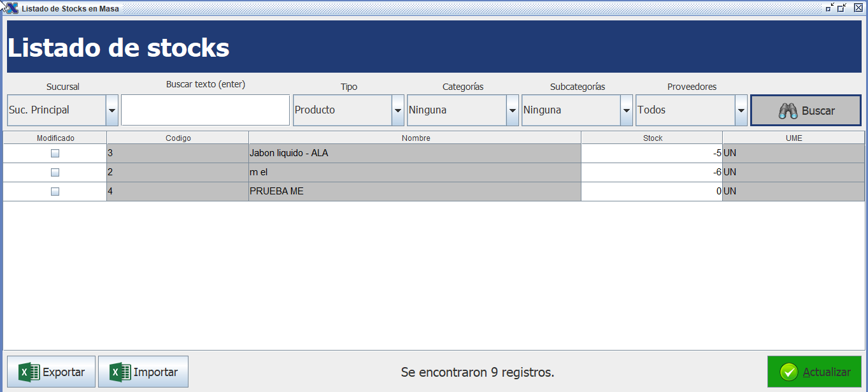Click the binoculars Buscar search button

pos(806,110)
